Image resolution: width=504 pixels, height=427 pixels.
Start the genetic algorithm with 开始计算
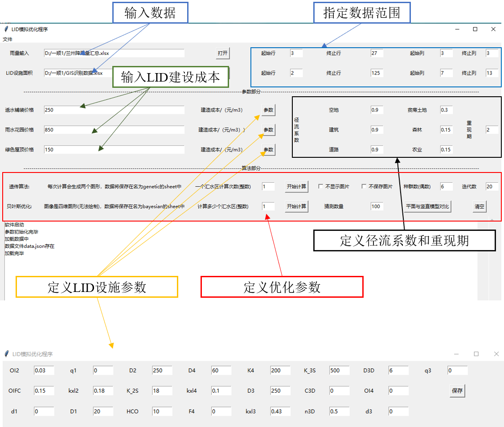tap(296, 187)
